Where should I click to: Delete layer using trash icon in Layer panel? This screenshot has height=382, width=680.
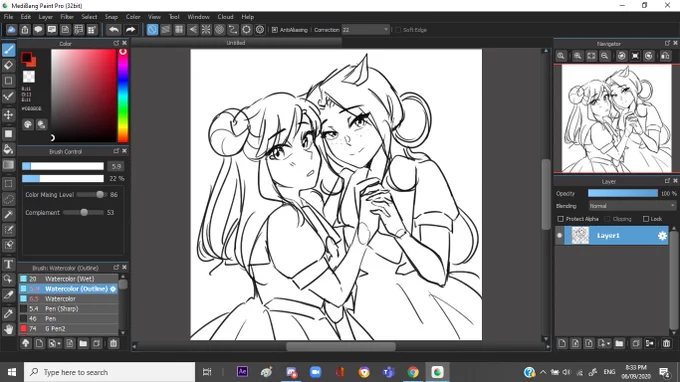point(667,343)
